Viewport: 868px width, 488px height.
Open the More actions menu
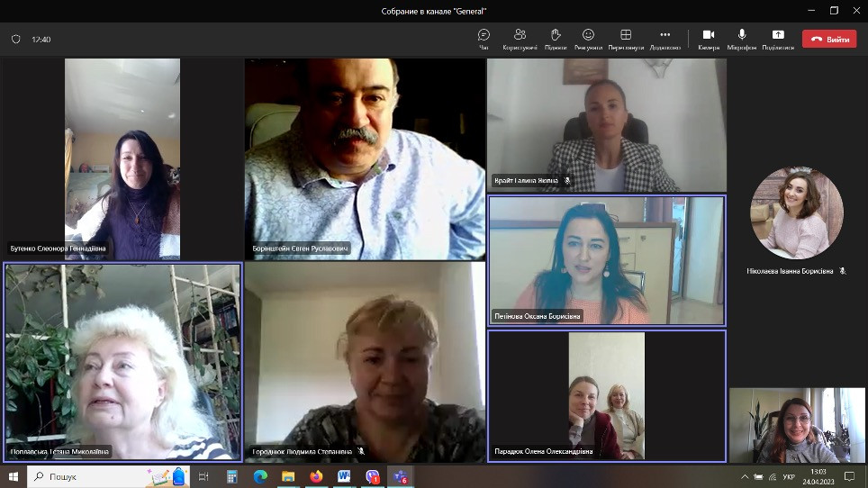point(665,40)
